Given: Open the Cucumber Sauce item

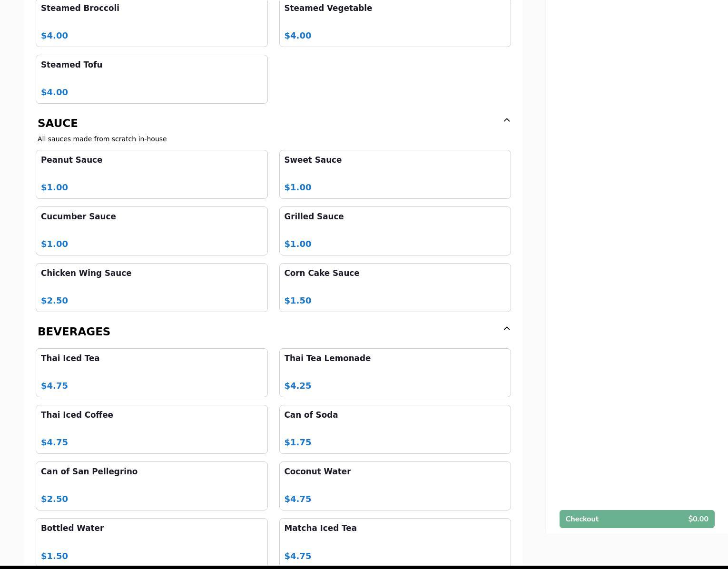Looking at the screenshot, I should pyautogui.click(x=151, y=231).
